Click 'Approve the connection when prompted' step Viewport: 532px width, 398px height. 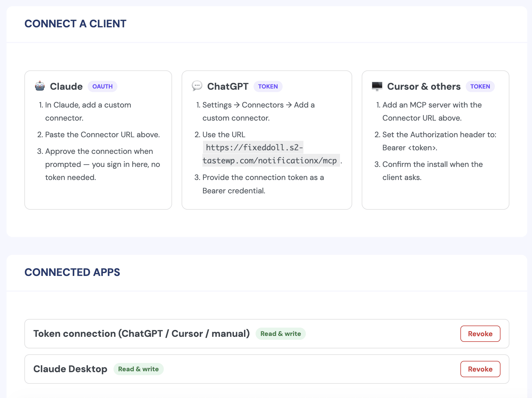point(103,164)
